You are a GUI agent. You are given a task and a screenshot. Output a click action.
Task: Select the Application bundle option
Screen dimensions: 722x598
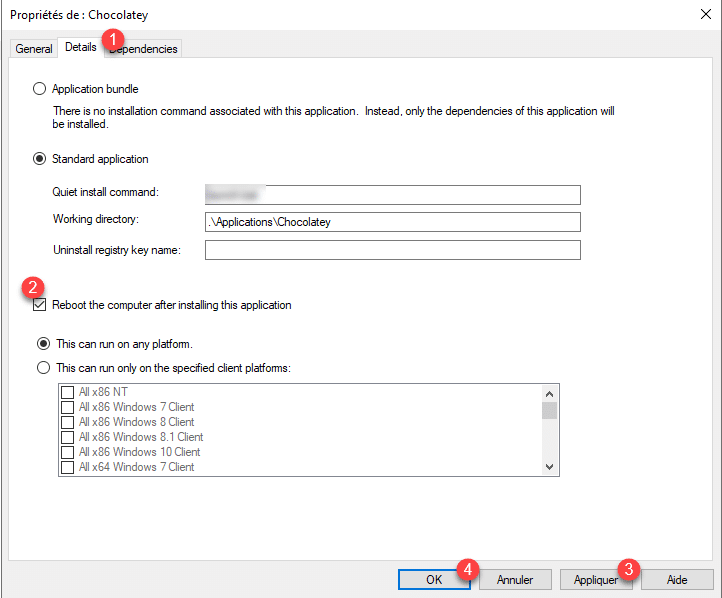41,89
